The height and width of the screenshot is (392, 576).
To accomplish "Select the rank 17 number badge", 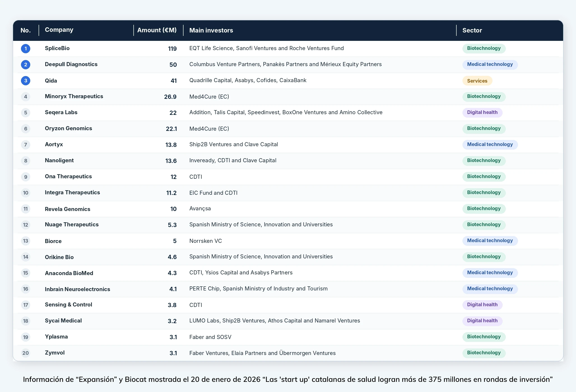I will click(x=26, y=305).
